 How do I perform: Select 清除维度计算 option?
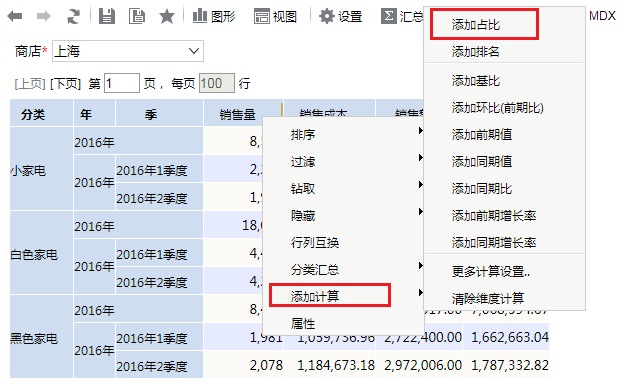click(x=504, y=298)
